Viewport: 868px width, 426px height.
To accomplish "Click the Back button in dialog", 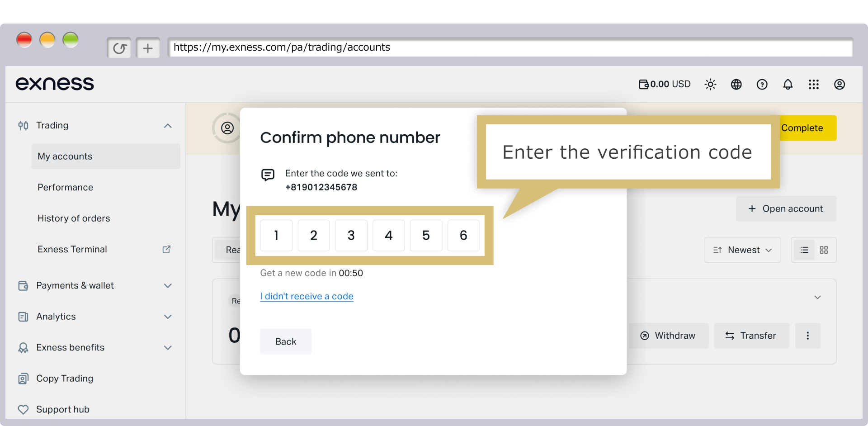I will [286, 341].
